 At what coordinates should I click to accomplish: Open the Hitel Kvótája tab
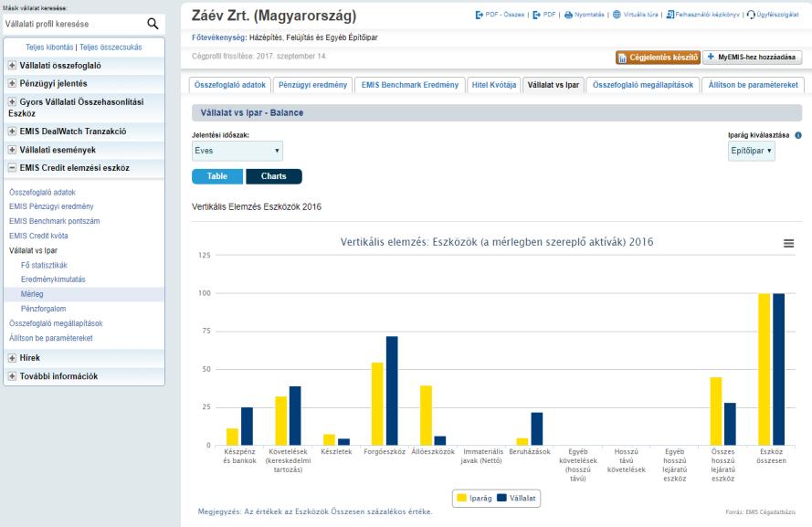point(494,85)
